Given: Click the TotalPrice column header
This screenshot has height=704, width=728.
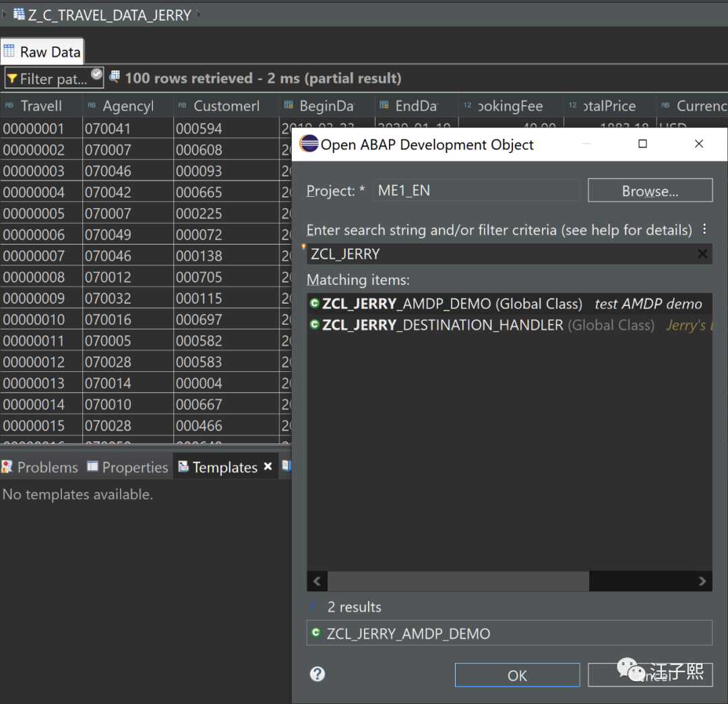Looking at the screenshot, I should [x=609, y=105].
